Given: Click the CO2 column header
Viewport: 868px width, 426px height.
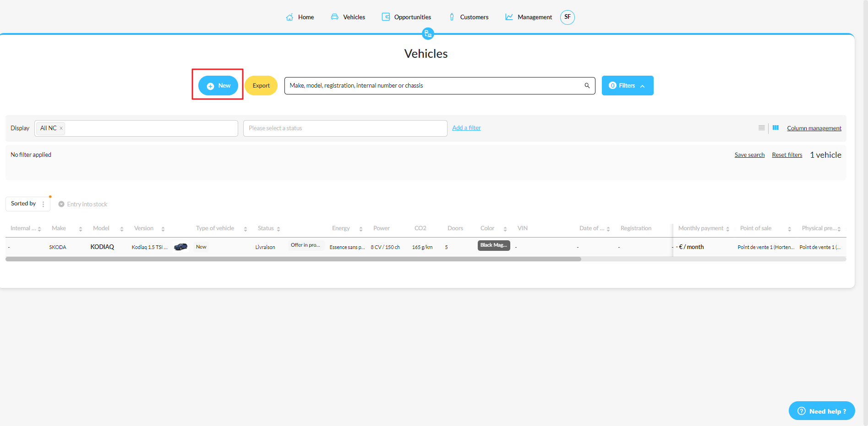Looking at the screenshot, I should pos(420,228).
